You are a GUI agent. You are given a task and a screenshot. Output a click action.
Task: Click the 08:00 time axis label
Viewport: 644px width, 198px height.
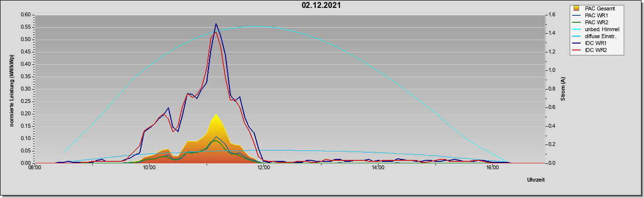click(35, 168)
